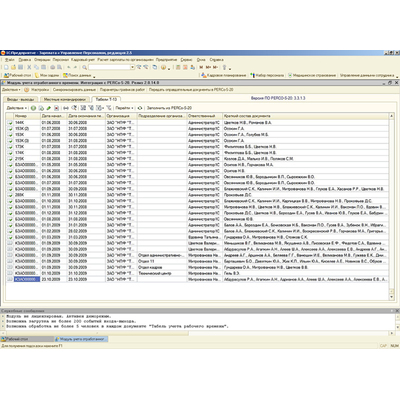Click the Номер column header
This screenshot has height=400, width=400.
(x=27, y=116)
